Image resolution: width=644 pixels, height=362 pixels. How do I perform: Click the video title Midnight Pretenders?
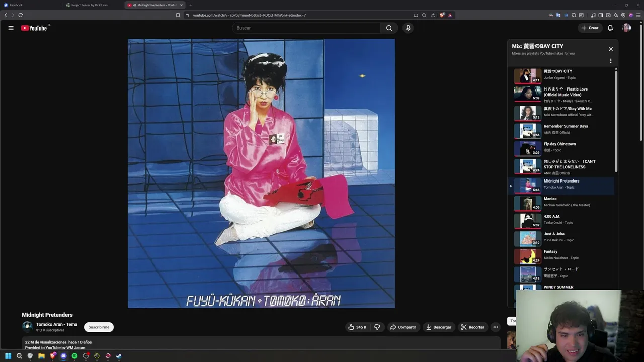point(47,315)
